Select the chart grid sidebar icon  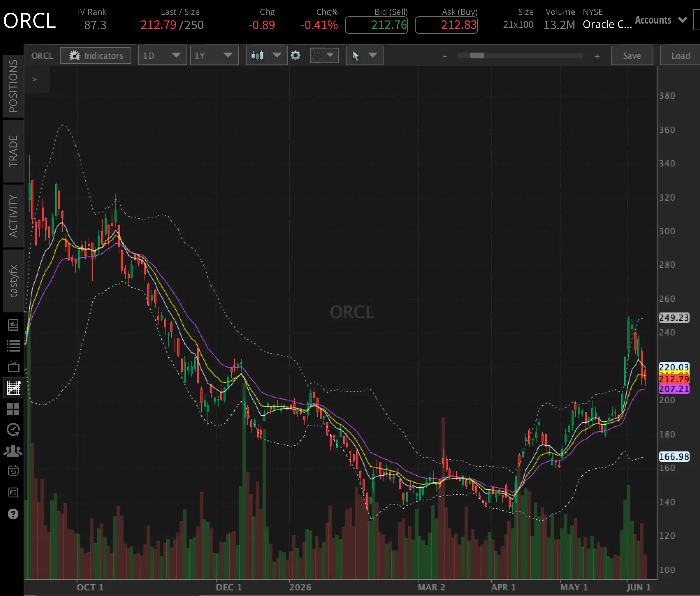13,388
